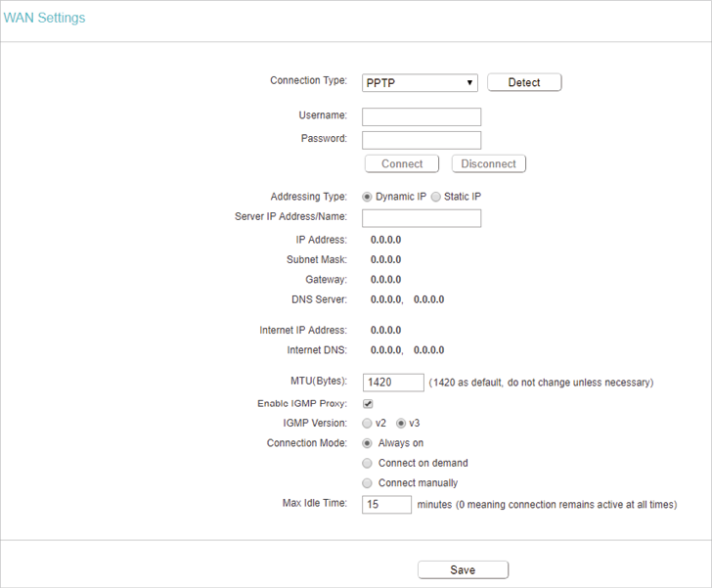
Task: Click the '1420 as default' hint text
Action: (541, 383)
